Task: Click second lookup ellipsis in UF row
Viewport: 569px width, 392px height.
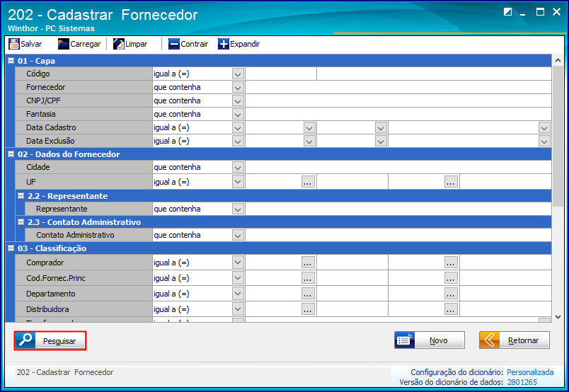Action: 451,182
